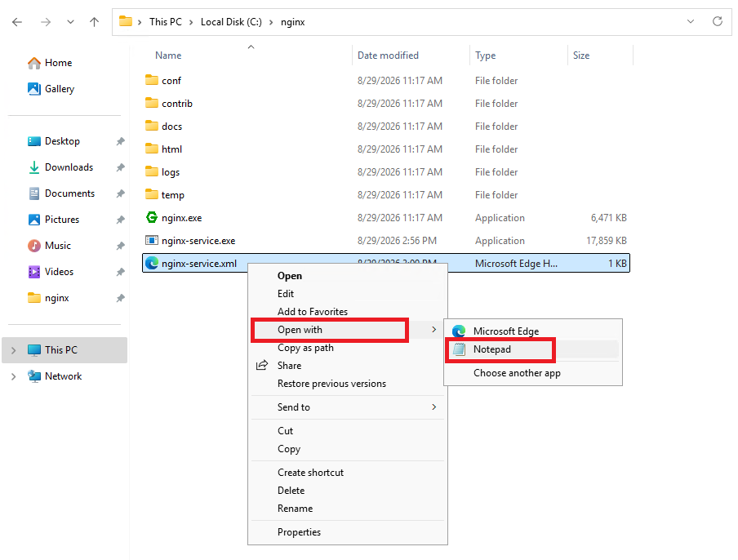Click the address bar folder icon
Image resolution: width=738 pixels, height=560 pixels.
(x=126, y=21)
